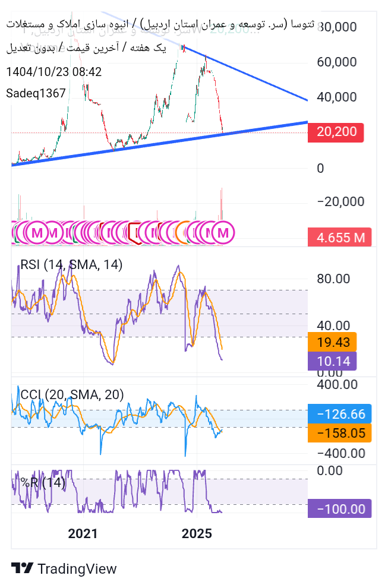Click the blue -126.66 CCI value tag
This screenshot has width=388, height=588.
coord(340,413)
